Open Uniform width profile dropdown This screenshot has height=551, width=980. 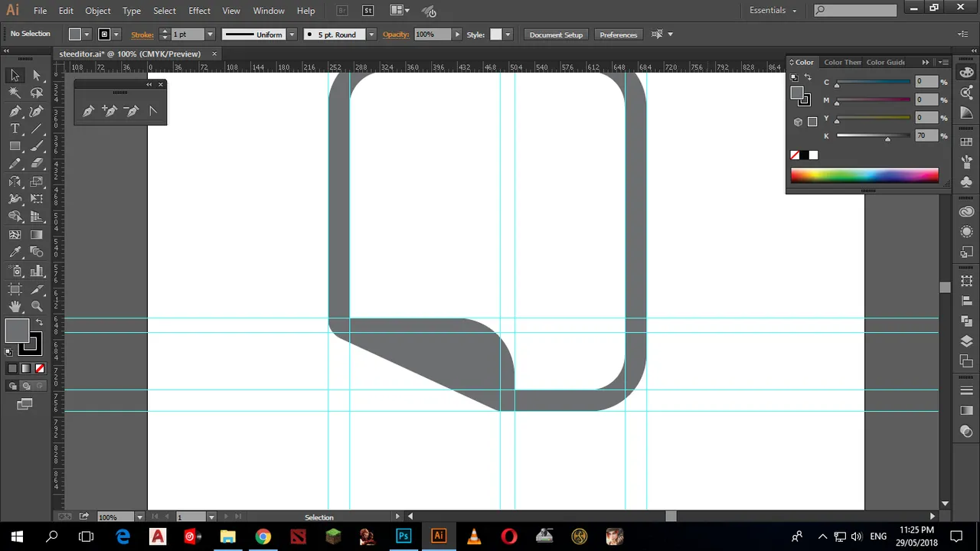(x=292, y=34)
